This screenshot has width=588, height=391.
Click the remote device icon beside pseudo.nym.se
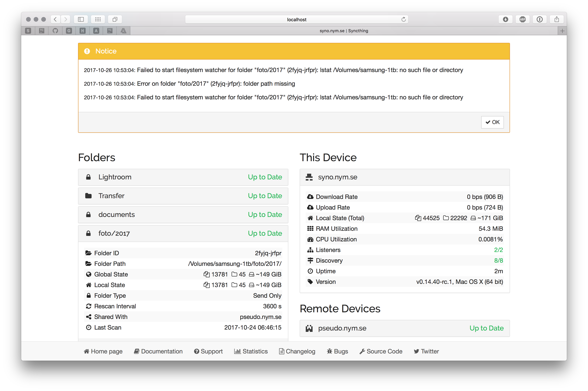point(309,328)
